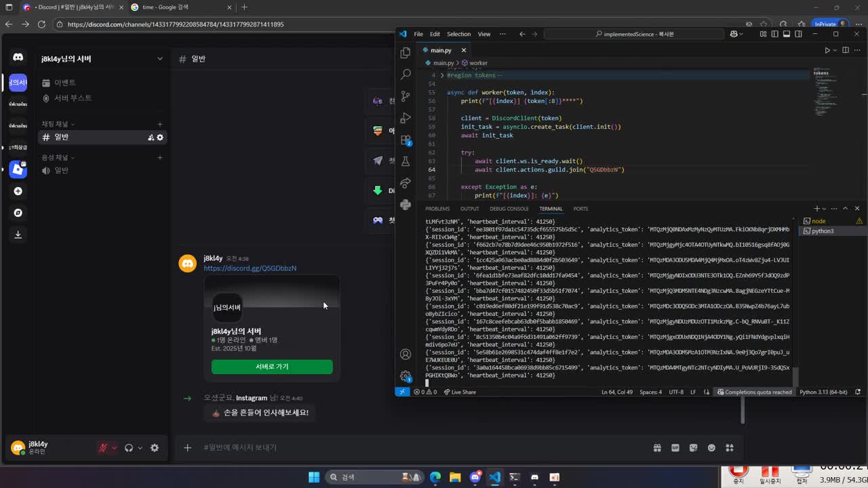The width and height of the screenshot is (868, 488).
Task: Click the Discord download apps icon
Action: pyautogui.click(x=18, y=235)
